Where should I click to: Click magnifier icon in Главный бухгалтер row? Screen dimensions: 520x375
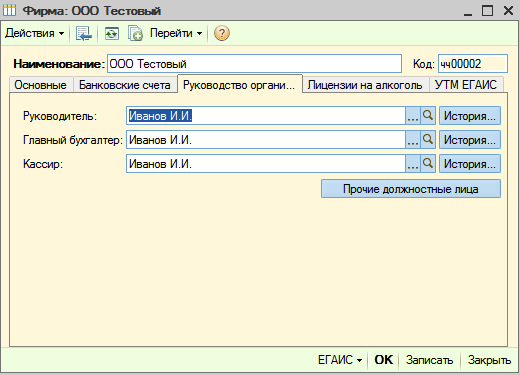point(428,140)
